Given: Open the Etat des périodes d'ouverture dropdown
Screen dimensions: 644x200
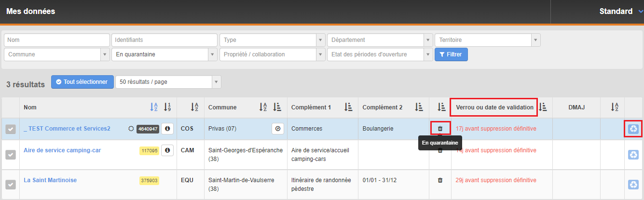Looking at the screenshot, I should click(x=380, y=54).
